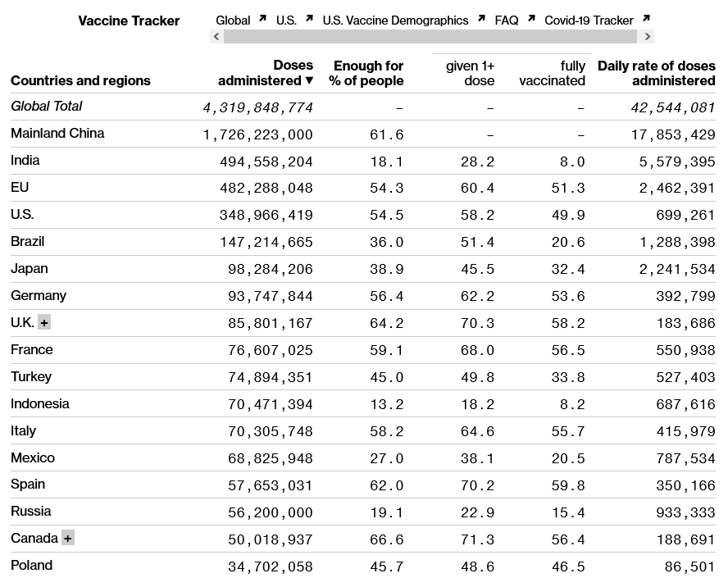Expand the Canada row plus icon
Screen dimensions: 728x578
pyautogui.click(x=67, y=539)
